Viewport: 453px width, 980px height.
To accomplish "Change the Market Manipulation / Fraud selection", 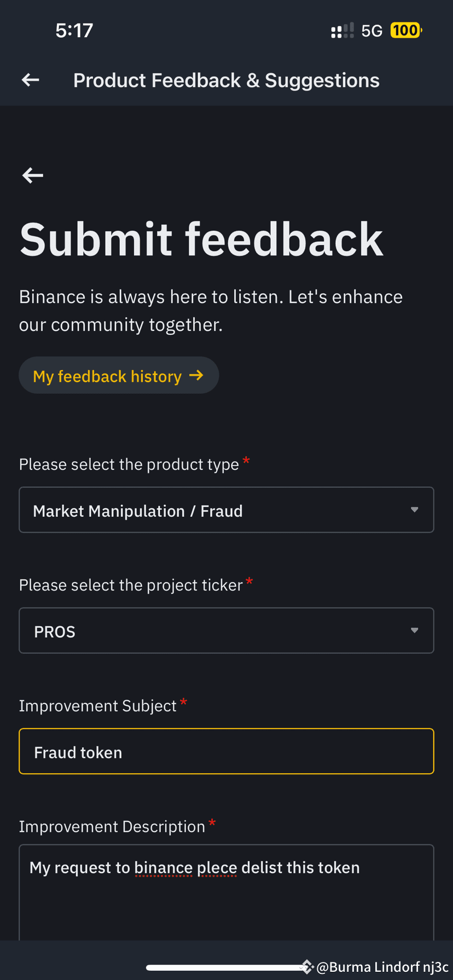I will click(x=226, y=509).
